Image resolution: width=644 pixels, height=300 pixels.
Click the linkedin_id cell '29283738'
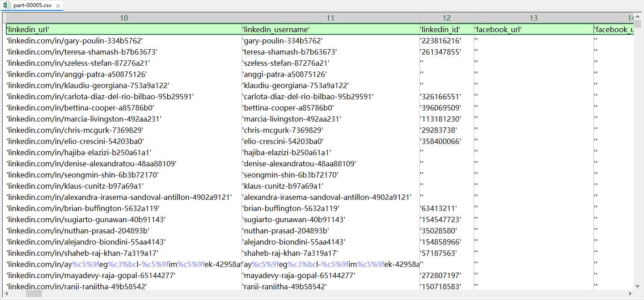(x=447, y=130)
